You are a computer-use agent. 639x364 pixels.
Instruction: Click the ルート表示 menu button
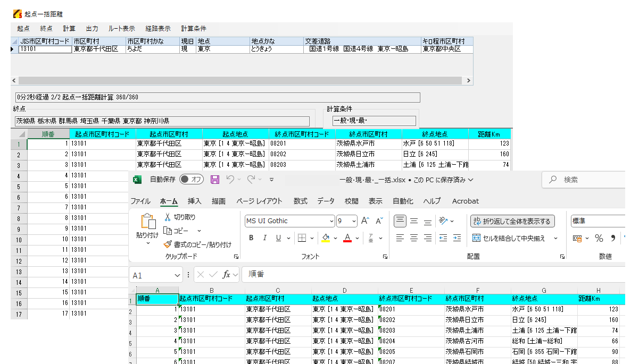point(121,29)
